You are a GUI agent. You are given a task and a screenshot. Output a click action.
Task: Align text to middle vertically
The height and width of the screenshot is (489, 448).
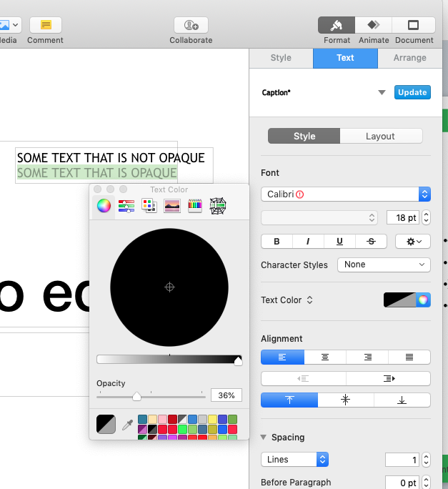pos(345,400)
